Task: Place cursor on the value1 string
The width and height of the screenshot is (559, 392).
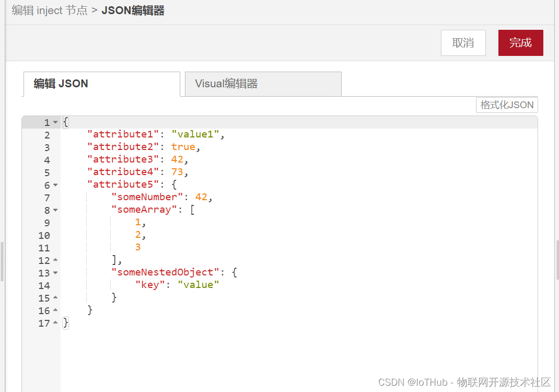Action: (x=194, y=134)
